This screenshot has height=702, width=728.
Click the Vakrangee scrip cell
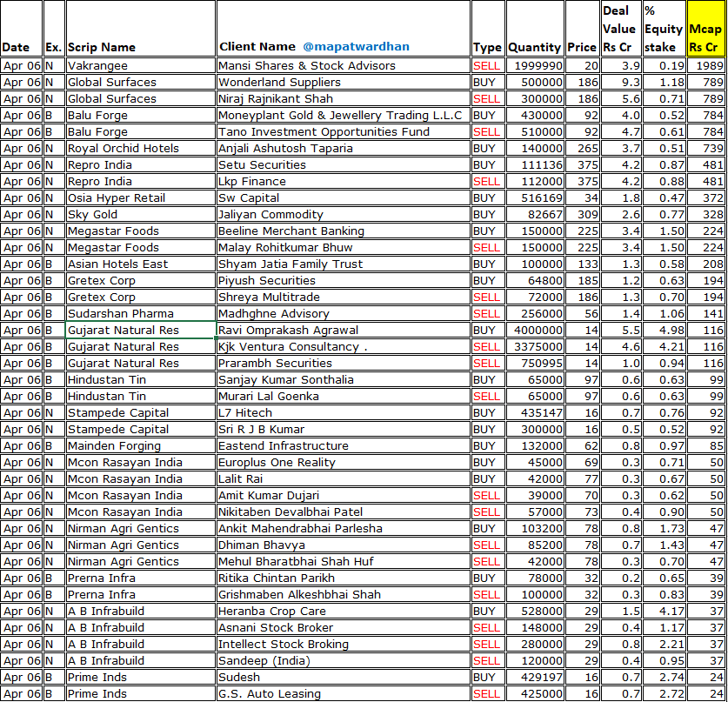tap(141, 65)
